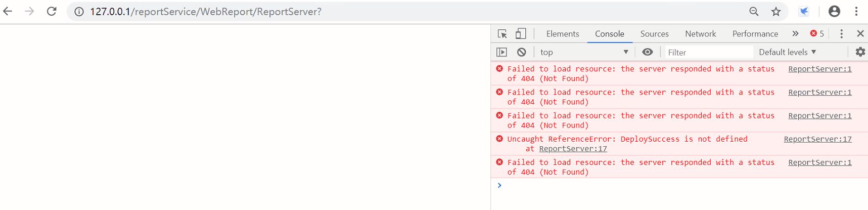868x210 pixels.
Task: Activate the inspect element picker
Action: click(x=502, y=34)
